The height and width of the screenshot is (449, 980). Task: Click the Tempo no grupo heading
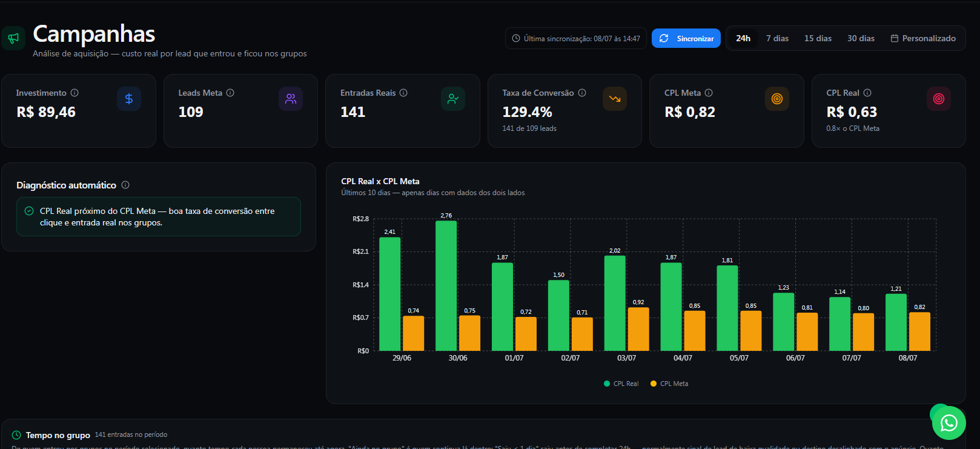(58, 435)
